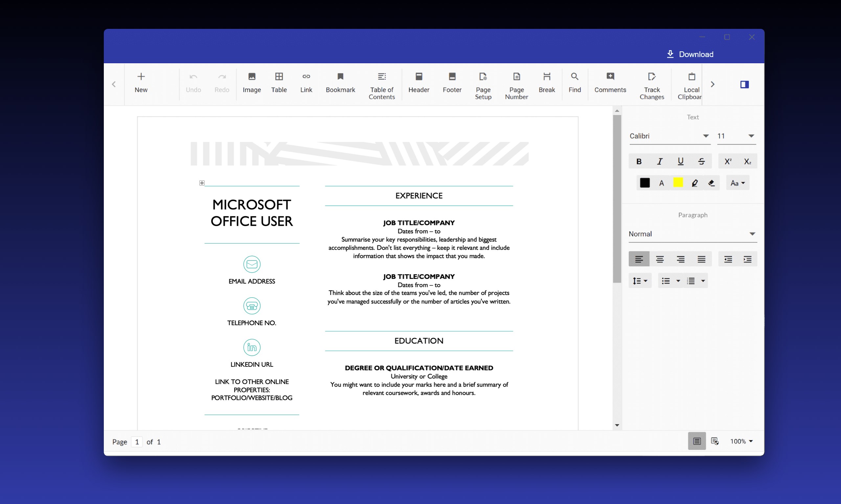Open the Header editor
Image resolution: width=841 pixels, height=504 pixels.
coord(419,84)
